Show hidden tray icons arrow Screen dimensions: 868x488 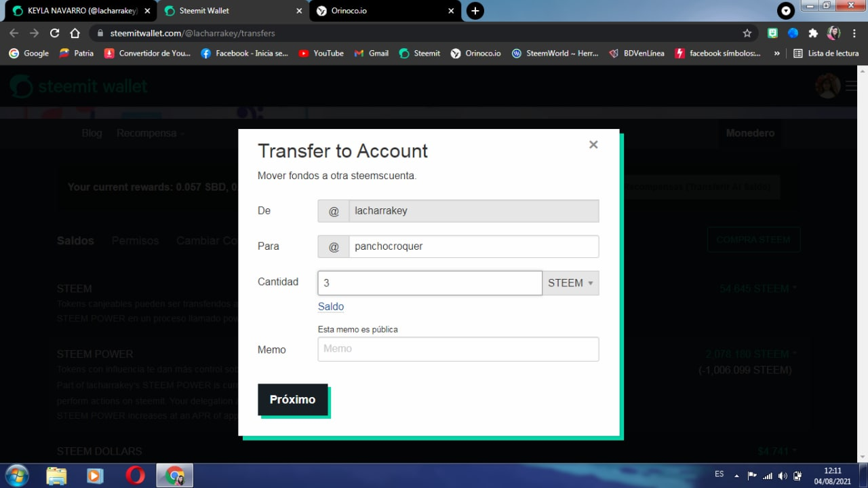pyautogui.click(x=737, y=476)
